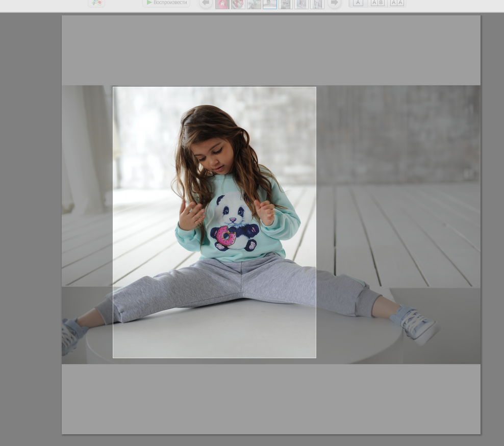Image resolution: width=504 pixels, height=446 pixels.
Task: Click the colorful icon at top left toolbar
Action: pyautogui.click(x=96, y=3)
